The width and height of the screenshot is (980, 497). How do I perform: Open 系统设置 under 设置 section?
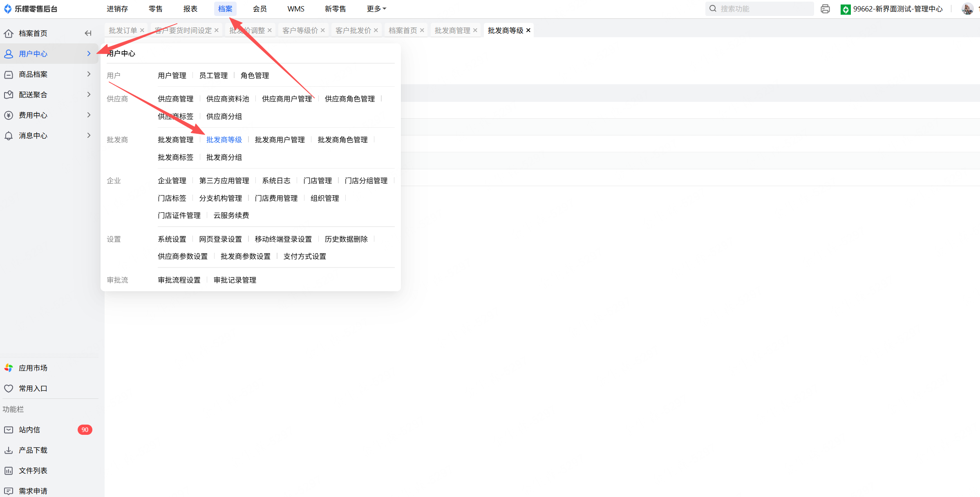[172, 239]
